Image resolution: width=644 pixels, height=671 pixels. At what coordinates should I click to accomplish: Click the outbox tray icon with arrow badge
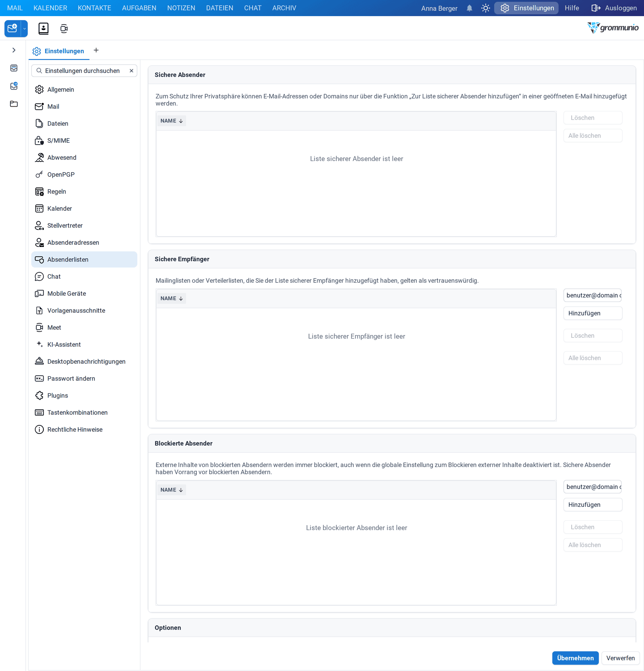pos(14,86)
